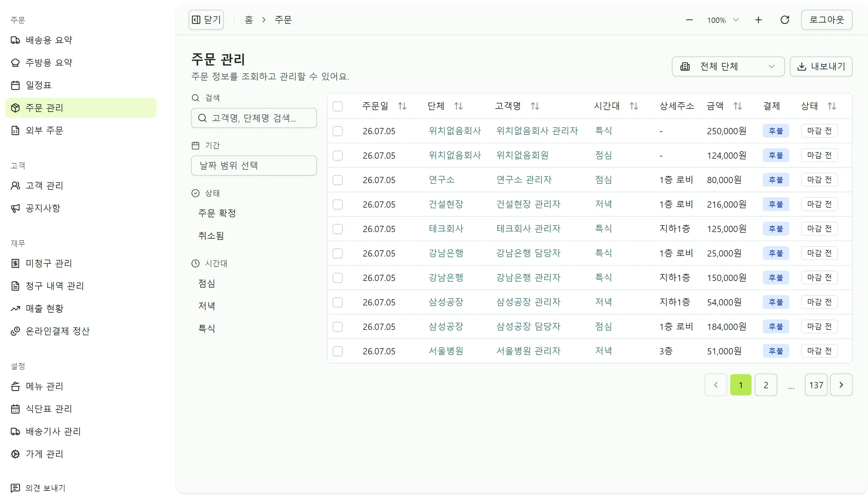Sort by 고객명 column arrows
The image size is (868, 498).
tap(535, 106)
